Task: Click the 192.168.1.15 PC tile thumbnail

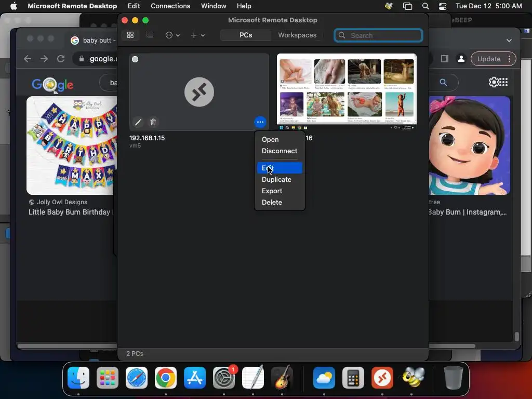Action: 199,92
